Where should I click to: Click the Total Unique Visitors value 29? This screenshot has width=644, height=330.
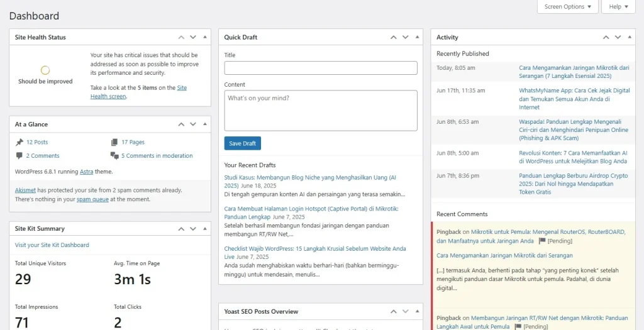point(23,280)
